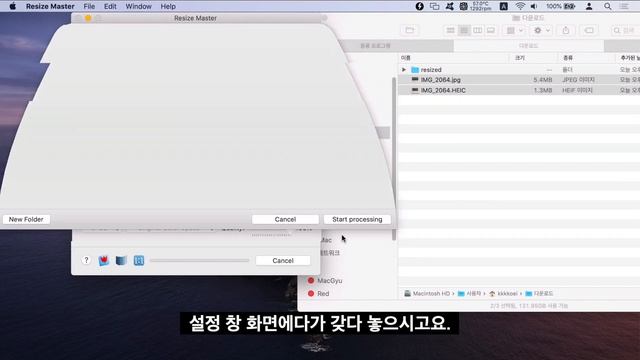Screen dimensions: 640x360
Task: Sort Finder by name column header
Action: click(454, 58)
